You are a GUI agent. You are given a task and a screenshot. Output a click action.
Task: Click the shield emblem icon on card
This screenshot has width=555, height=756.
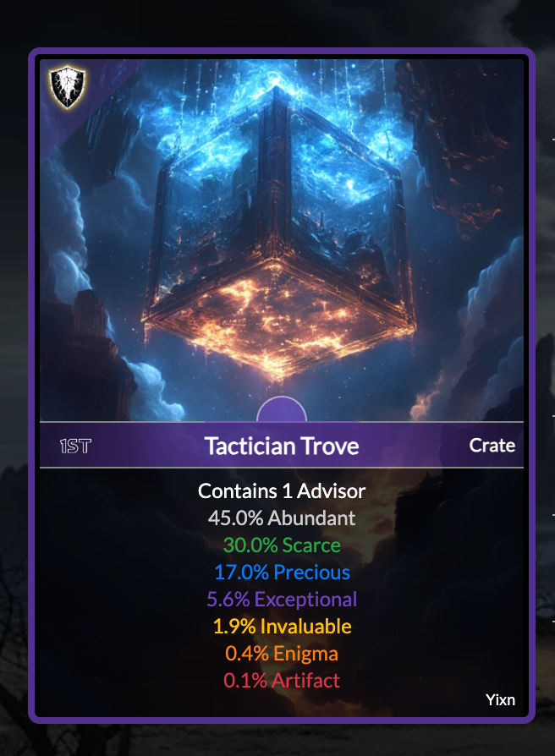pyautogui.click(x=68, y=87)
